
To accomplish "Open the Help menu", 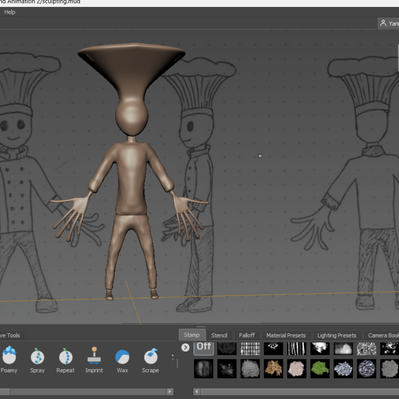I will (10, 12).
